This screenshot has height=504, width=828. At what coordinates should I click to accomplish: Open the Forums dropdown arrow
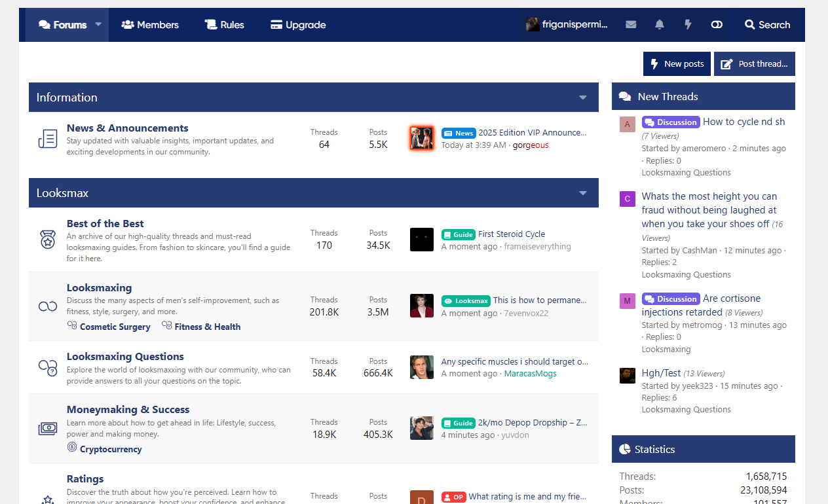click(98, 24)
